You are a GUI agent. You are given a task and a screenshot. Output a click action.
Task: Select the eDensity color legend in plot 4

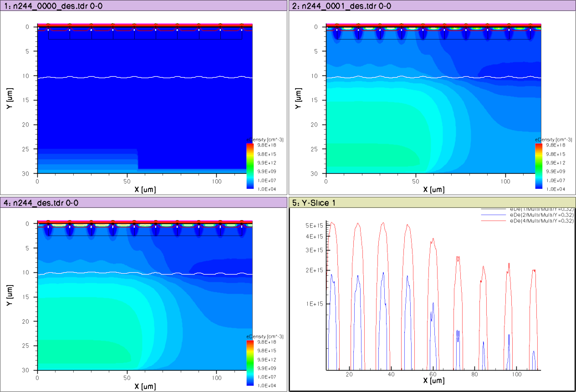pos(250,362)
